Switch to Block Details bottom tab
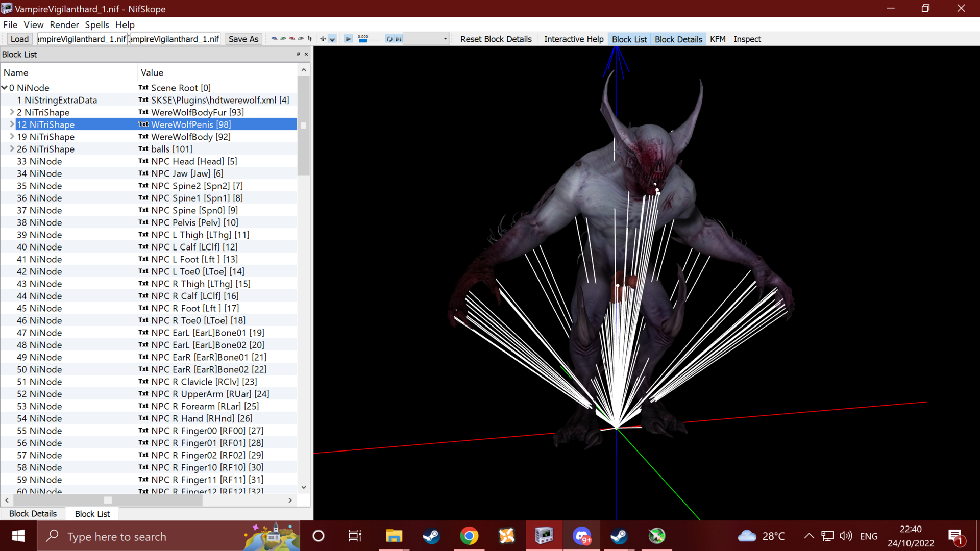This screenshot has width=980, height=551. click(33, 513)
